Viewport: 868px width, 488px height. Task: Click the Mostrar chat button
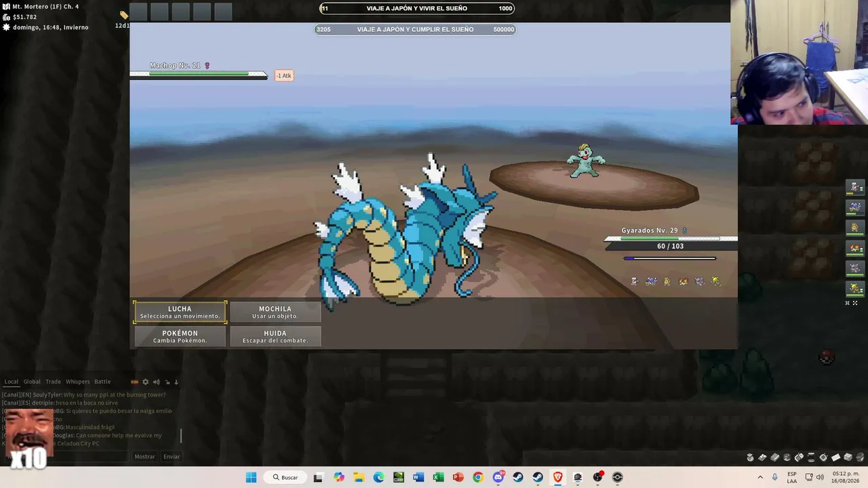click(144, 457)
